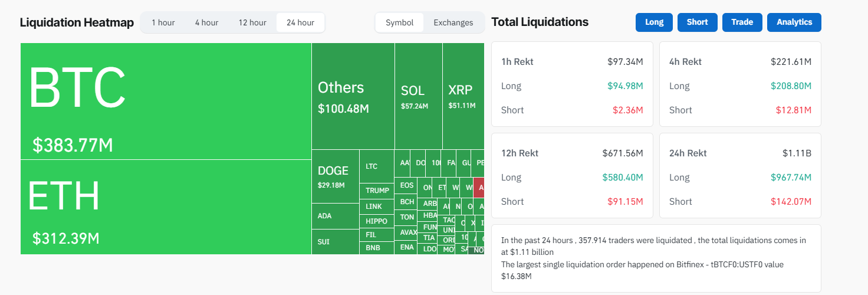Click the XRP heatmap tile
Screen dimensions: 868x295
(463, 96)
